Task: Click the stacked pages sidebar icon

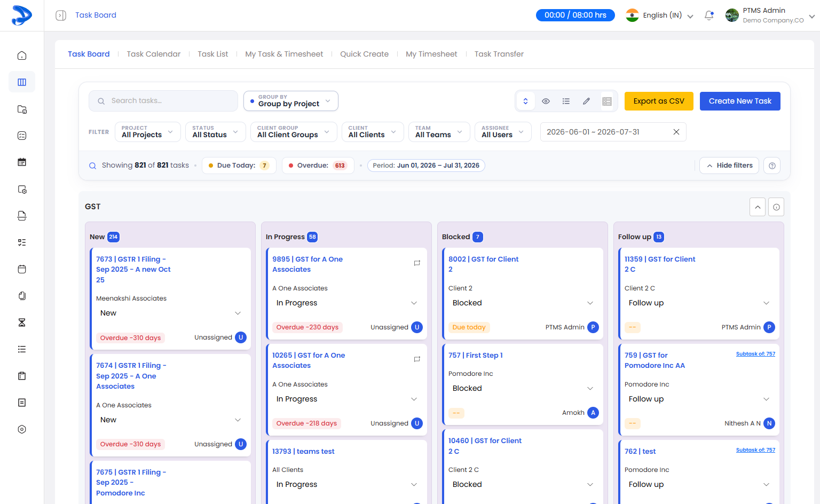Action: [22, 296]
